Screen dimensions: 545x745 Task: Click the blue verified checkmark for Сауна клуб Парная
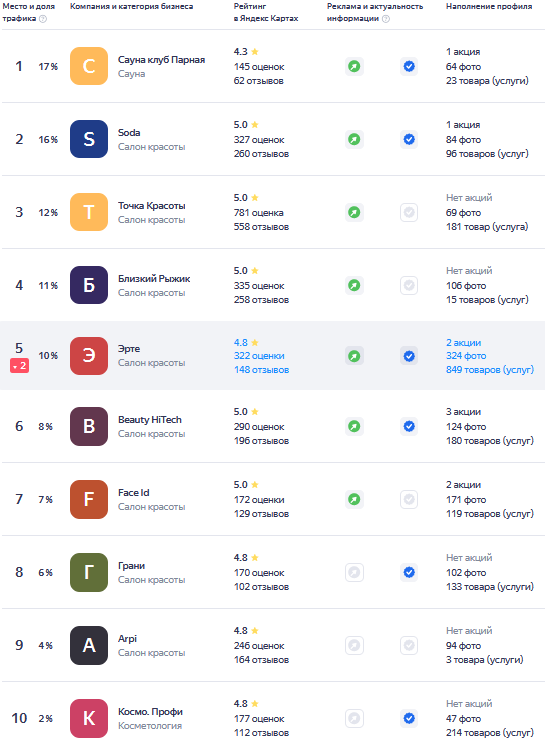pyautogui.click(x=409, y=66)
